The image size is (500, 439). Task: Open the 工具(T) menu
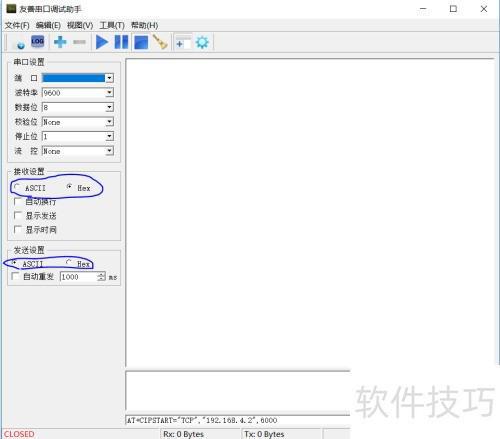pos(112,25)
